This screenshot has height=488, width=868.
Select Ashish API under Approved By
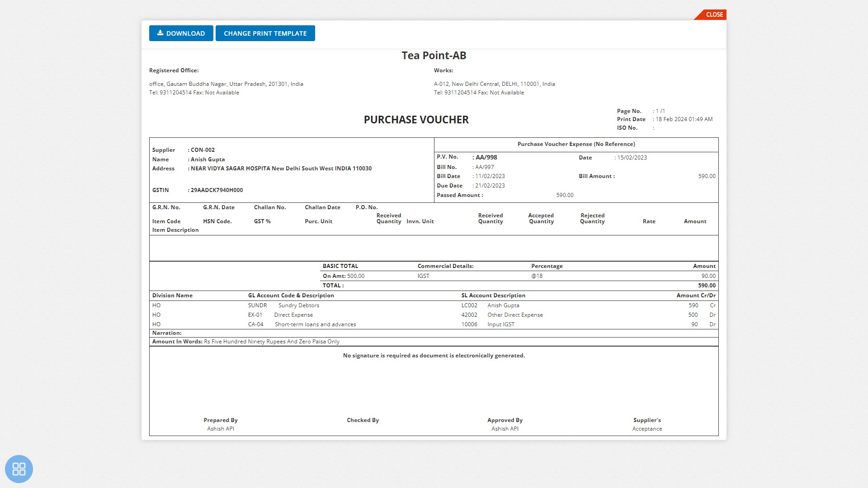505,429
